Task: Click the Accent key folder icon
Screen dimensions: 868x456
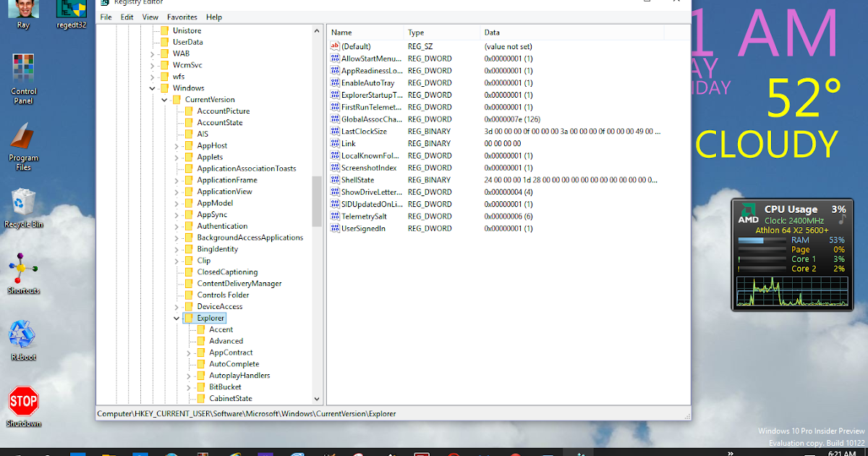Action: (201, 329)
